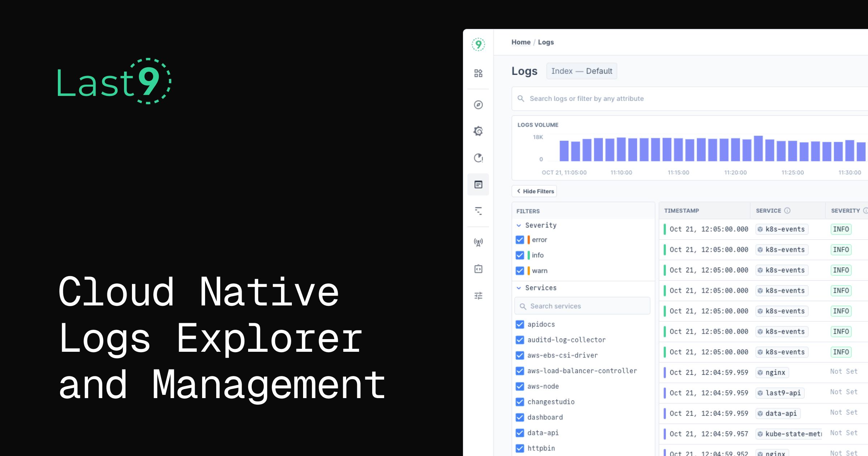Collapse the Severity filter section

[x=519, y=225]
